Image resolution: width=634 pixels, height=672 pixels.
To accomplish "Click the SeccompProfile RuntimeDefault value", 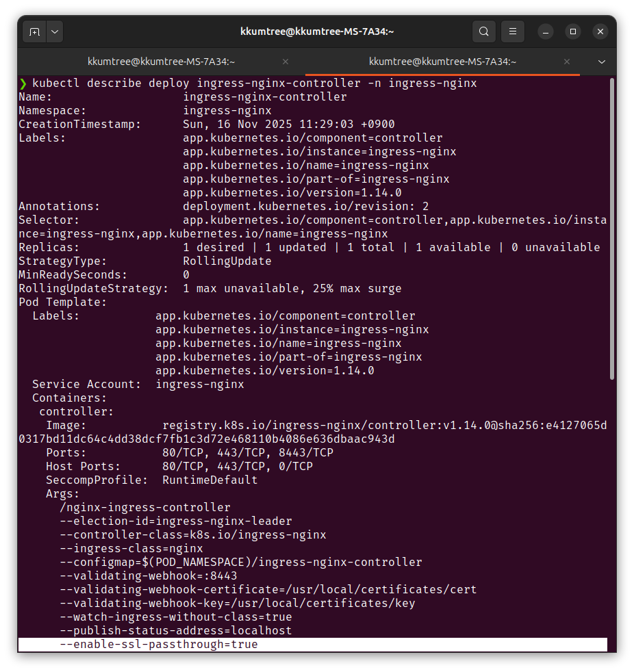I will (210, 480).
